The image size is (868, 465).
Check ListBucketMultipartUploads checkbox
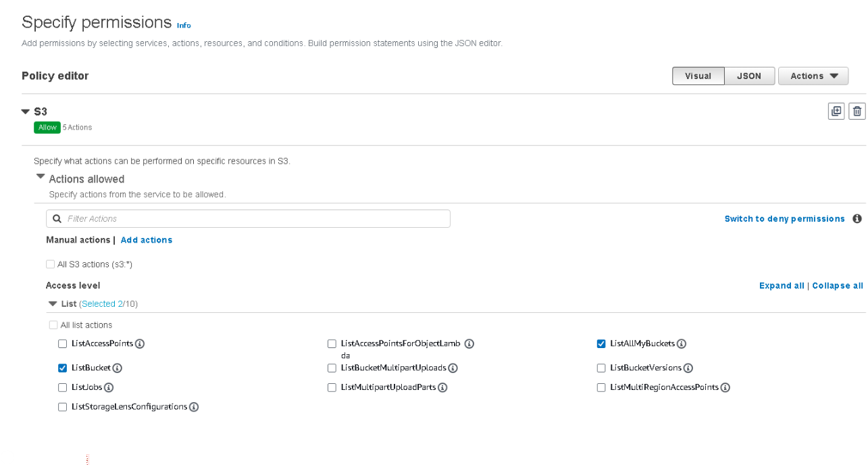(x=332, y=368)
